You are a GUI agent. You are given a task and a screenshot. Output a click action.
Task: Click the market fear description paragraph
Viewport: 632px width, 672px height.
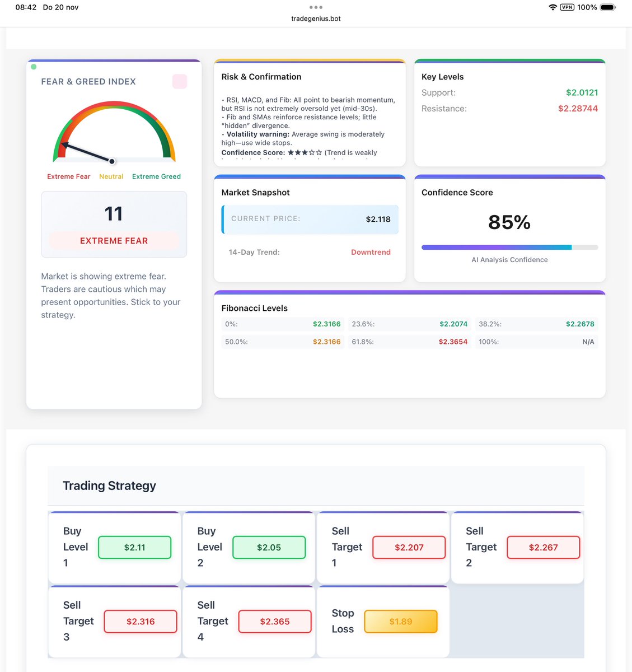click(111, 296)
